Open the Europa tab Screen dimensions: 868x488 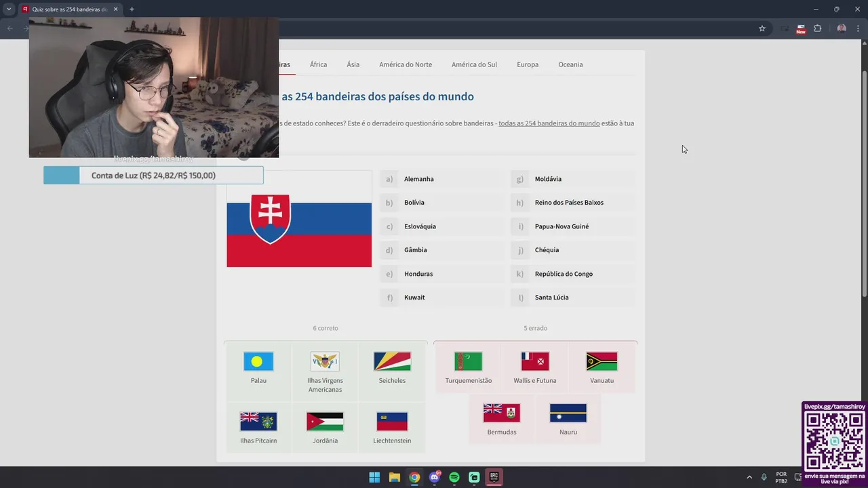[528, 64]
